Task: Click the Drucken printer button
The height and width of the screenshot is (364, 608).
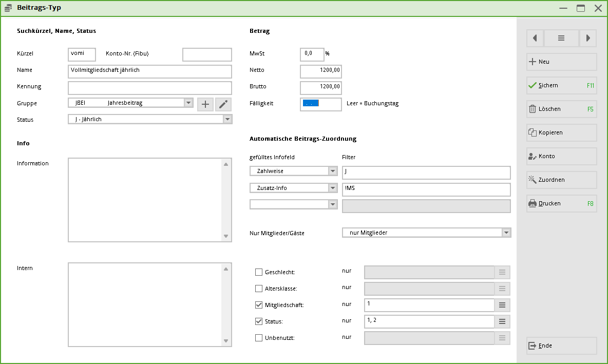Action: coord(561,203)
